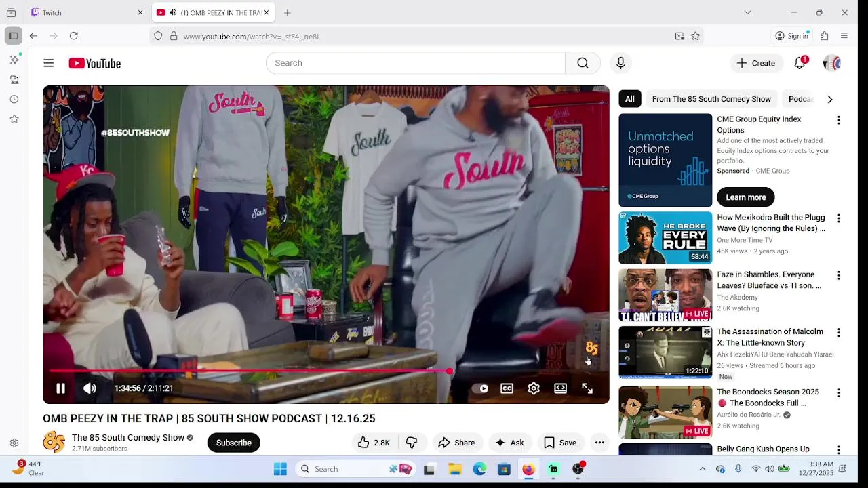Open browser application hamburger menu
This screenshot has height=488, width=868.
click(844, 36)
